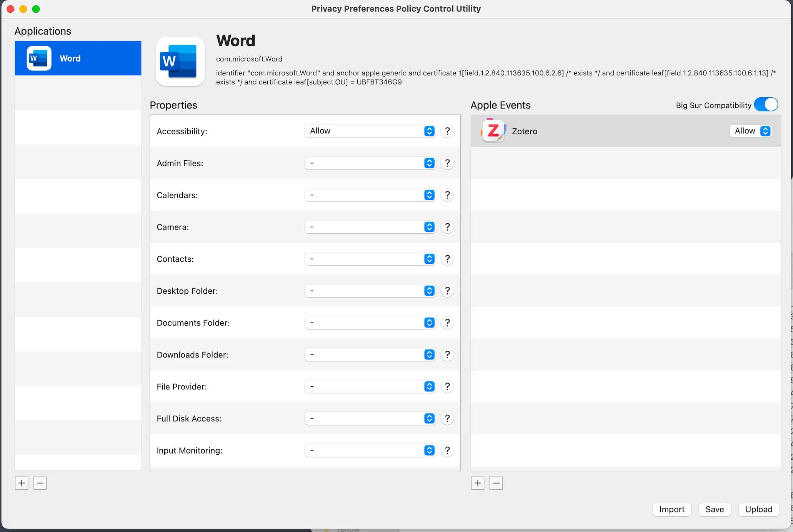This screenshot has width=793, height=532.
Task: Add an Apple Event with plus button
Action: pyautogui.click(x=478, y=483)
